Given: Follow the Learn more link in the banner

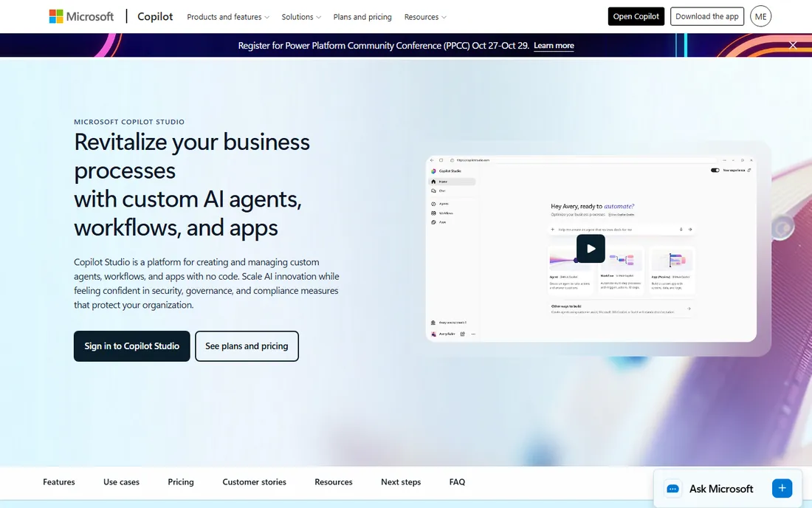Looking at the screenshot, I should (554, 46).
